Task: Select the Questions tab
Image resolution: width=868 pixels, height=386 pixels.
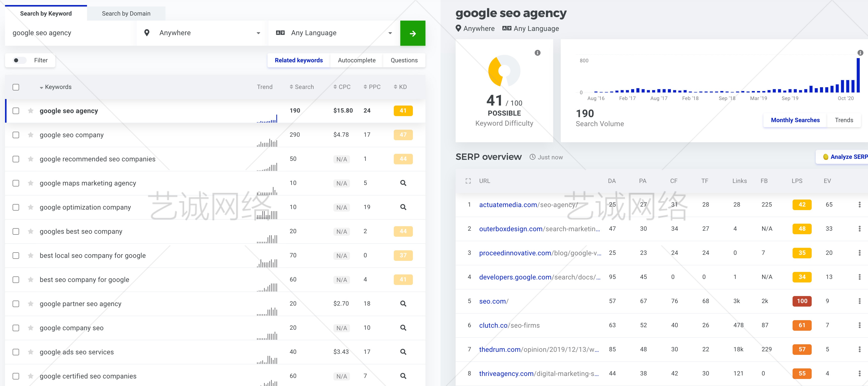Action: click(404, 61)
